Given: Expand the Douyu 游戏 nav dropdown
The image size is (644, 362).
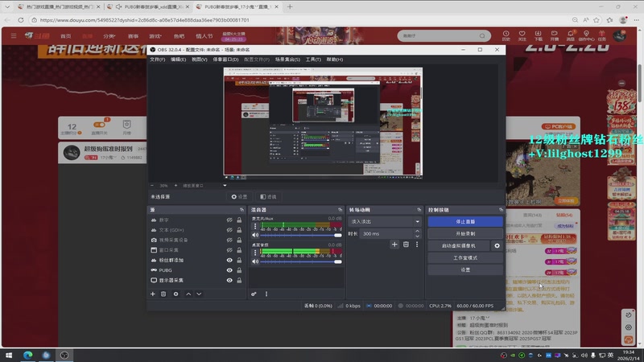Looking at the screenshot, I should click(x=155, y=36).
